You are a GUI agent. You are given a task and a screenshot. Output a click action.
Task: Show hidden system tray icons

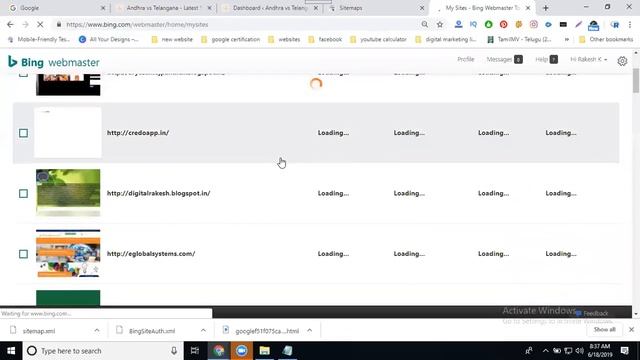(x=546, y=351)
